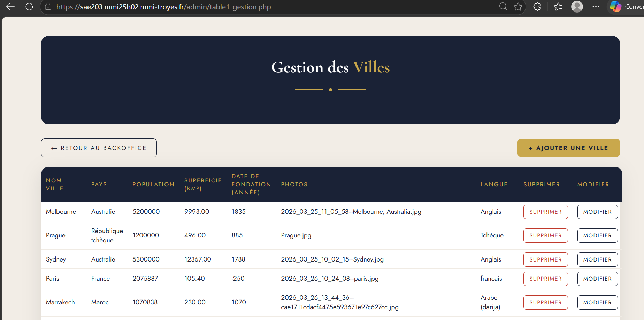Modify the Sydney row
This screenshot has width=644, height=320.
pyautogui.click(x=597, y=260)
